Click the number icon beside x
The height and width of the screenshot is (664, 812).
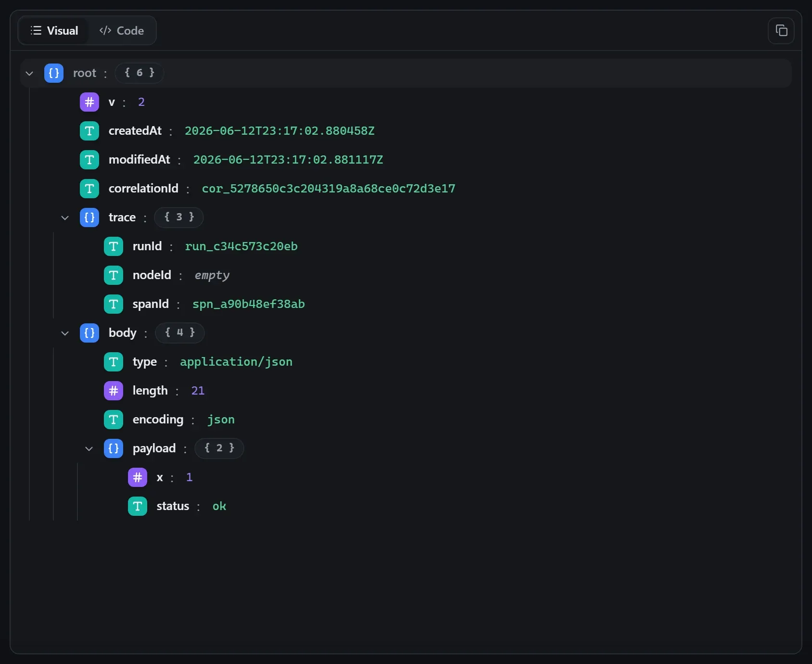pyautogui.click(x=138, y=477)
